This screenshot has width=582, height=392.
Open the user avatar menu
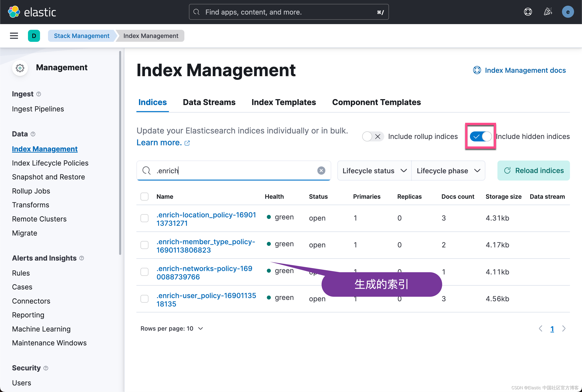click(568, 12)
